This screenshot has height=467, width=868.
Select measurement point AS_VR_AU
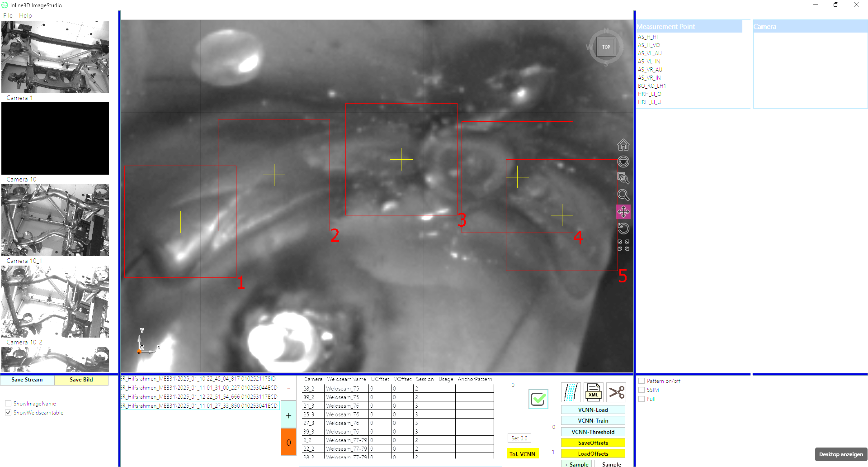point(650,70)
